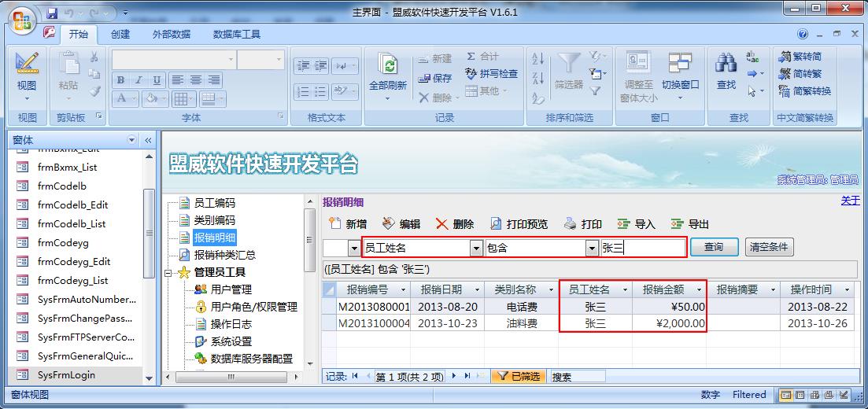Click the 张三 search value field

tap(643, 248)
